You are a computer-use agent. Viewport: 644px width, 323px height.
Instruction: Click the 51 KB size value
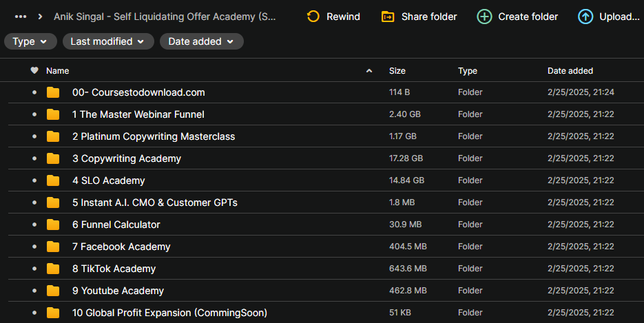400,313
